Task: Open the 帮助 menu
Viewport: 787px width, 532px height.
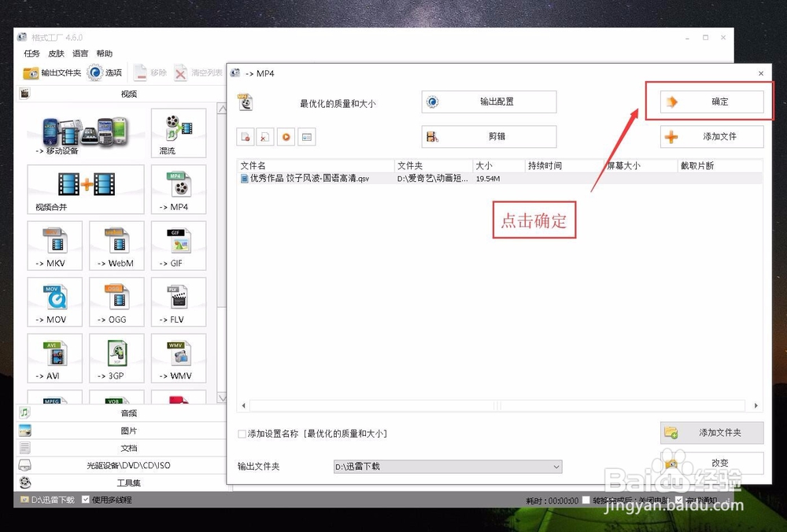Action: (104, 54)
